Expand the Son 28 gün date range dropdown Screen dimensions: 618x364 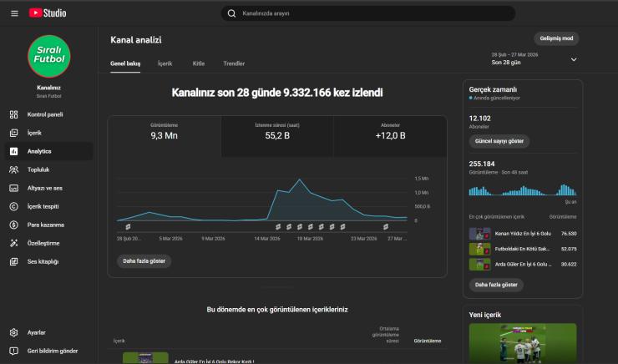(574, 59)
